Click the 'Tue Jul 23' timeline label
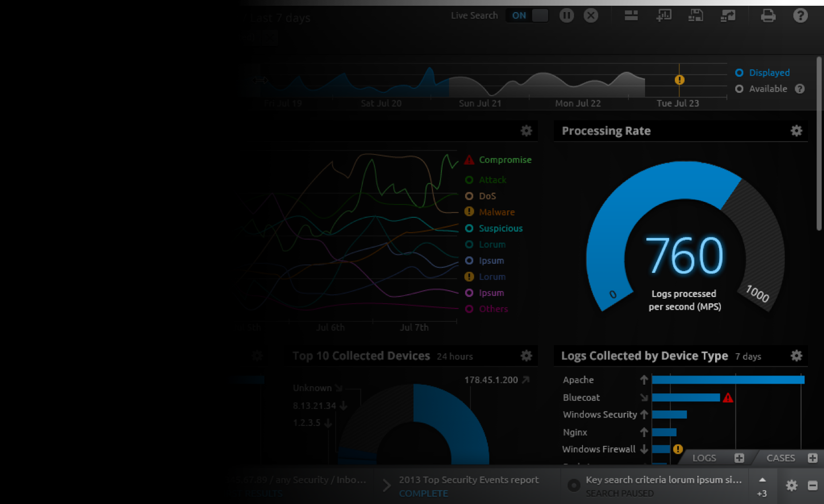Image resolution: width=824 pixels, height=504 pixels. tap(678, 103)
